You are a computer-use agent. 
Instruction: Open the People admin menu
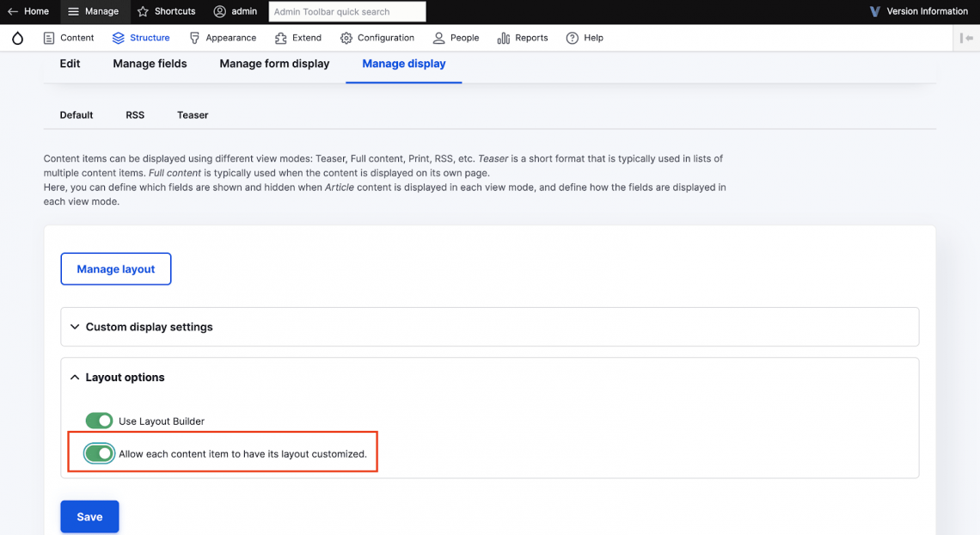point(456,38)
